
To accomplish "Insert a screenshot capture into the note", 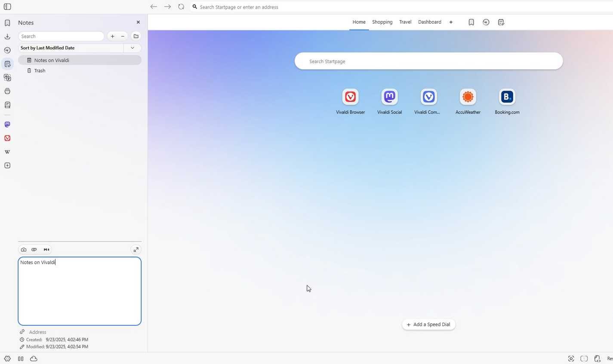I will 24,249.
